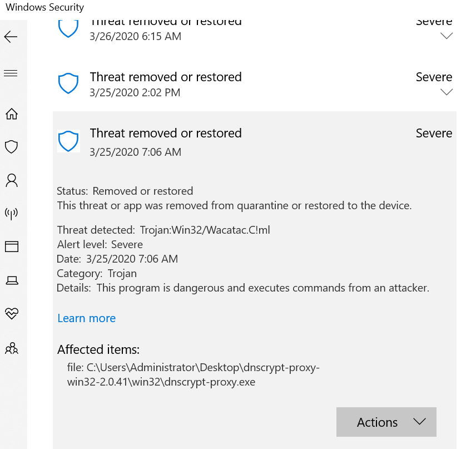The width and height of the screenshot is (476, 449).
Task: Click the shield icon beside 3/25/2020 2:02 PM threat
Action: click(68, 83)
